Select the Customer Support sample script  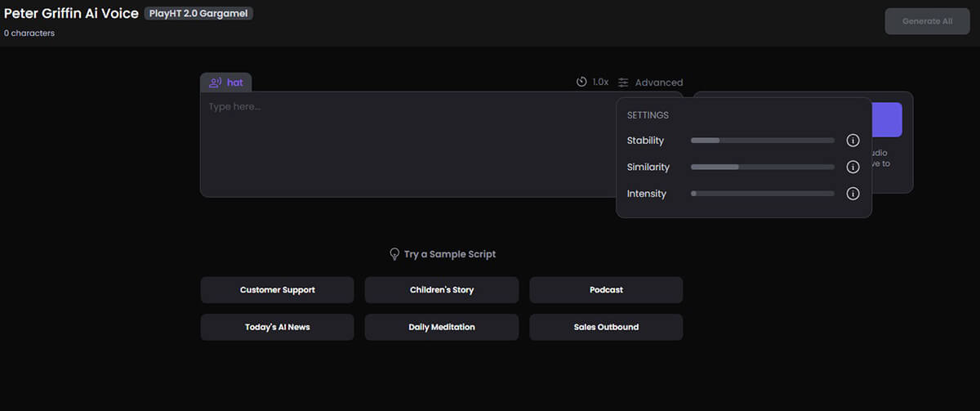(x=277, y=290)
